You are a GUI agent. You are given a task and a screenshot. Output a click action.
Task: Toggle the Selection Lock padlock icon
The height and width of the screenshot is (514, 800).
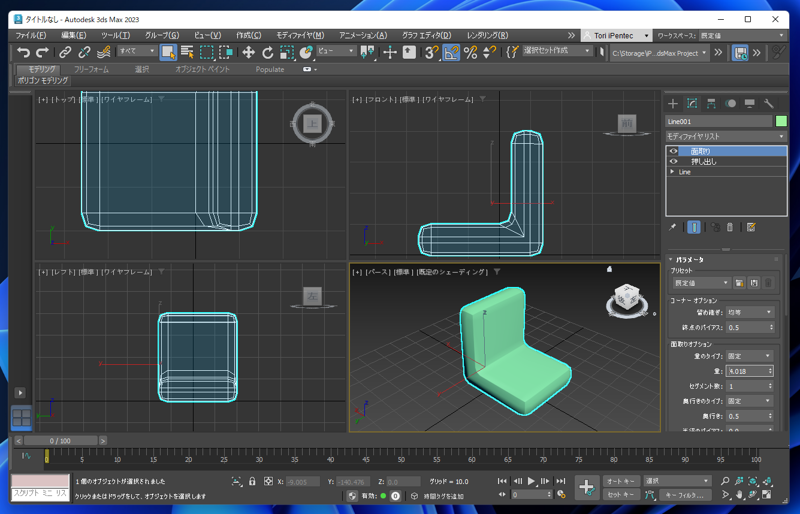(252, 481)
